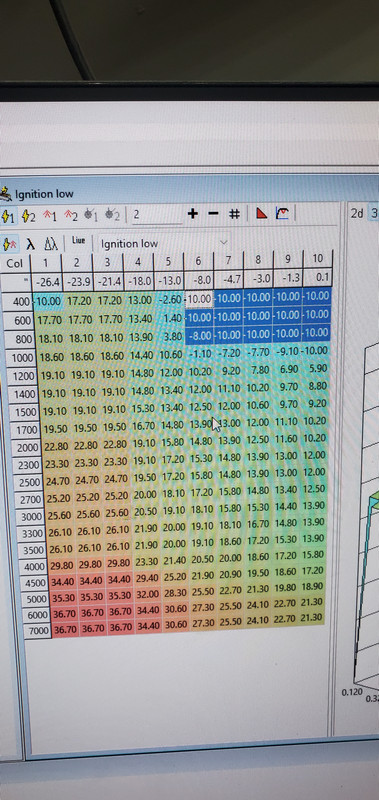The image size is (379, 800).
Task: Select the cell with value -7.20
Action: 230,353
